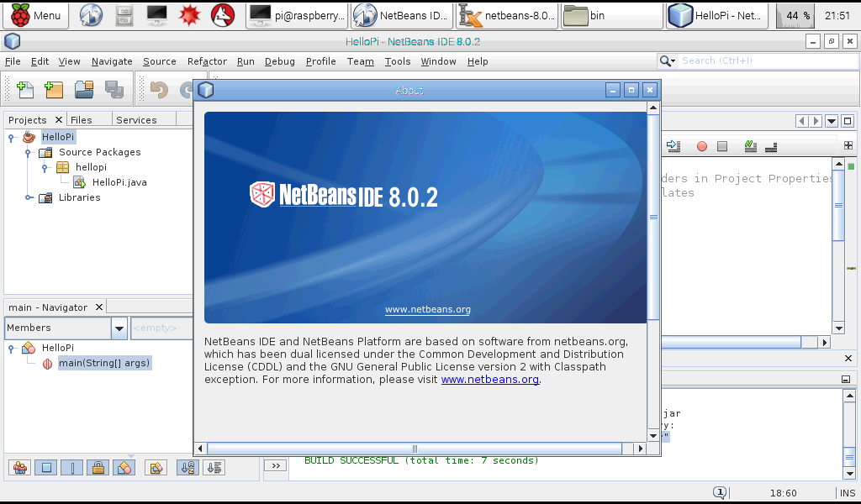The image size is (861, 504).
Task: Collapse HelloPi class in Navigator tree
Action: tap(11, 349)
